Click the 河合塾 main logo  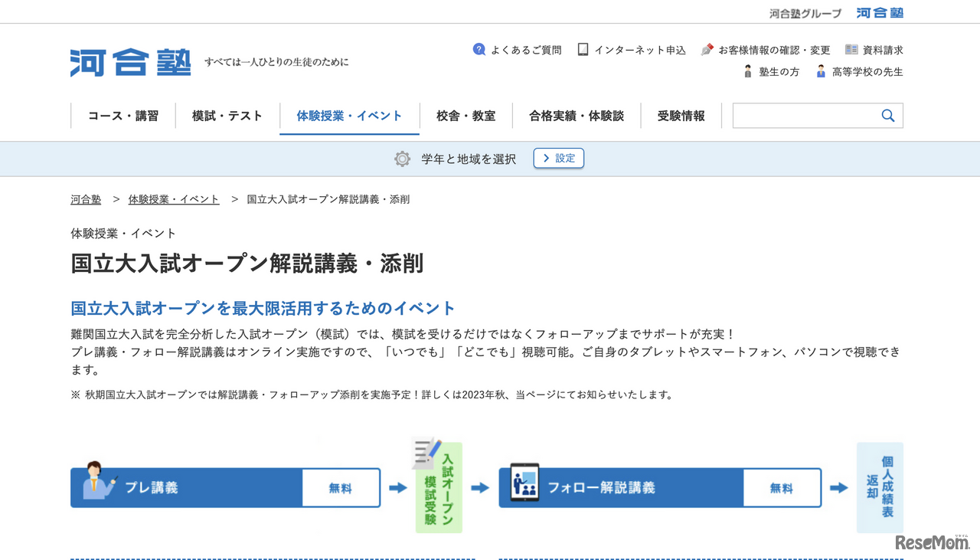[131, 63]
